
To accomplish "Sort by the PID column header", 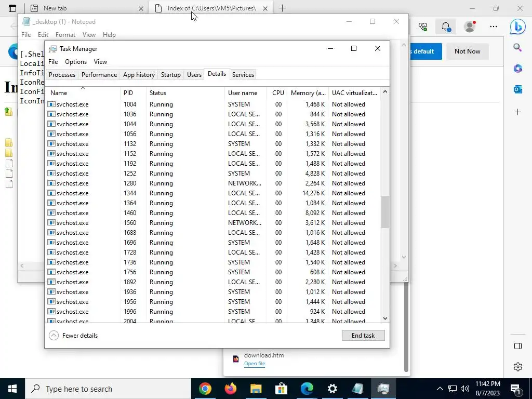I will pos(133,92).
